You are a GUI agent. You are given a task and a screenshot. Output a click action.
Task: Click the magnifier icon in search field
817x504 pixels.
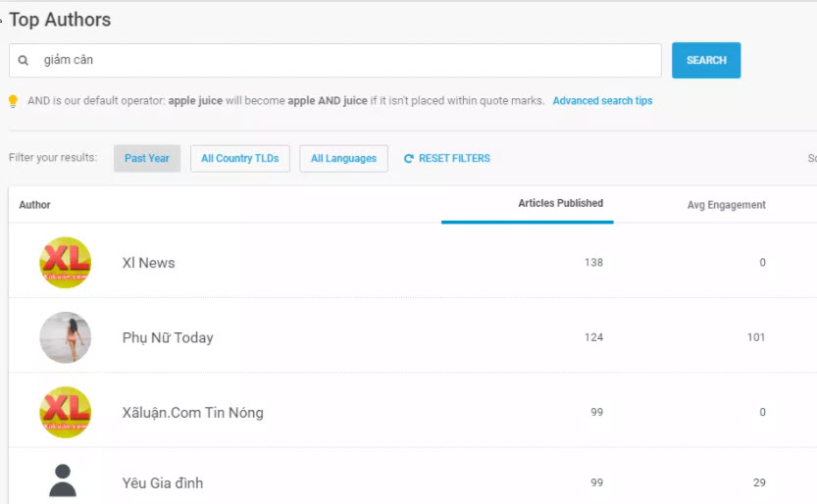pyautogui.click(x=24, y=61)
